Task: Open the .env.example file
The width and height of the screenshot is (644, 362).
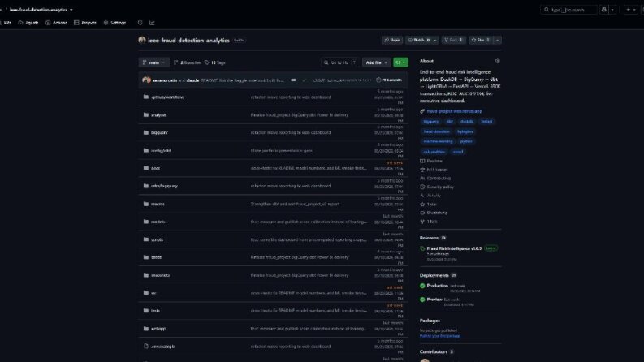Action: [x=162, y=347]
